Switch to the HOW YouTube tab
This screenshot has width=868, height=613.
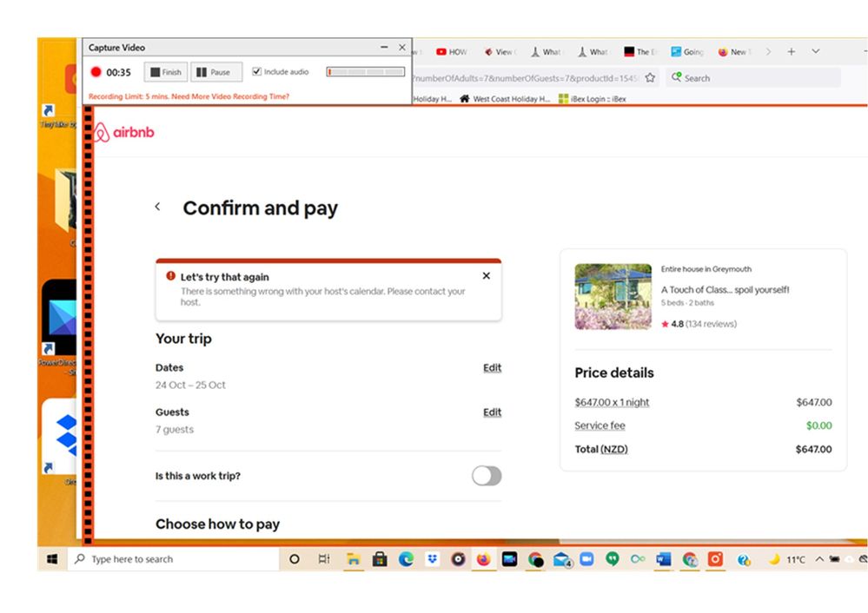451,52
